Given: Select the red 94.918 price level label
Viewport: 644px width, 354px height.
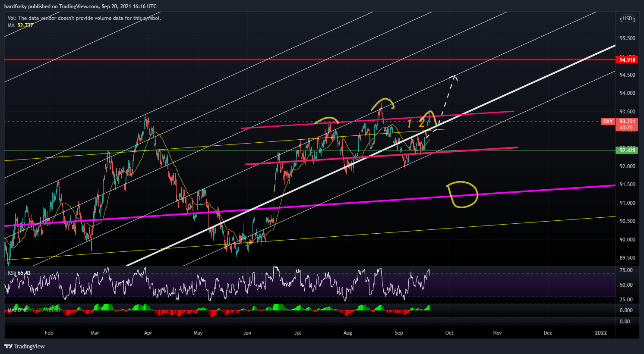Looking at the screenshot, I should tap(627, 60).
